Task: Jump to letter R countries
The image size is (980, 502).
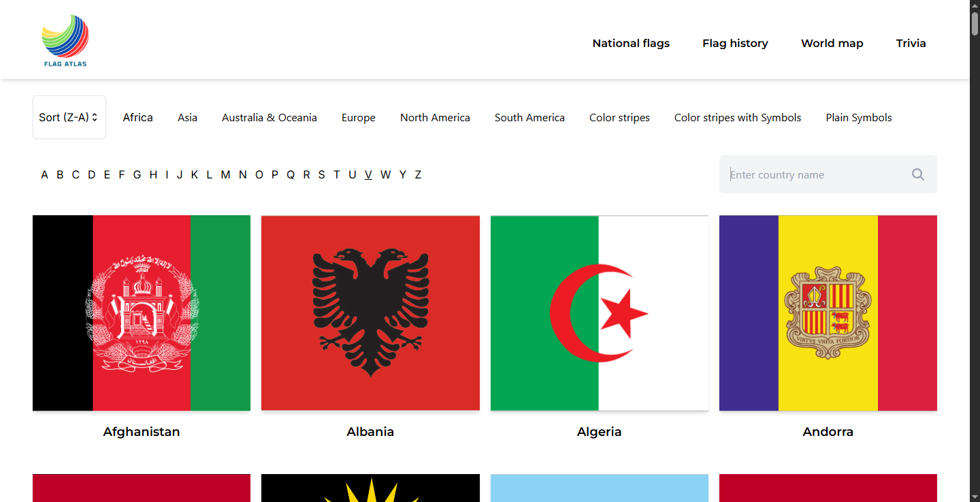Action: point(306,174)
